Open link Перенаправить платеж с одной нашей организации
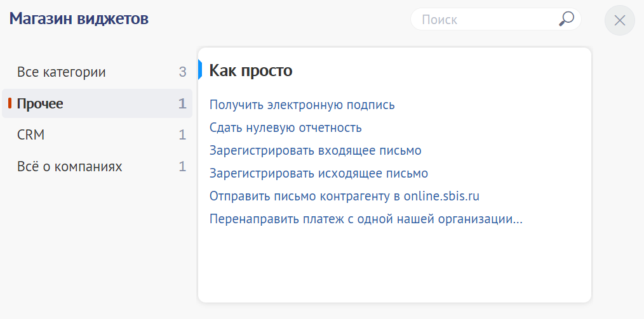 point(366,219)
